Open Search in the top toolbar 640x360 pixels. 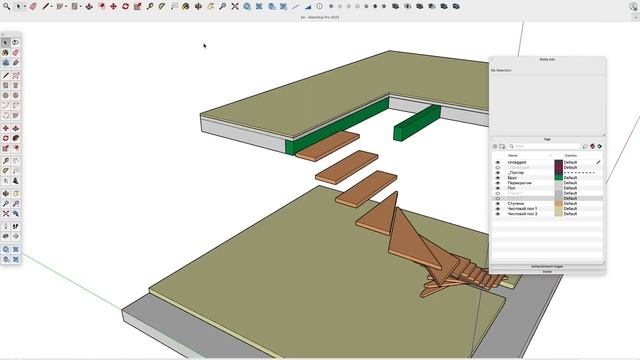click(x=7, y=7)
